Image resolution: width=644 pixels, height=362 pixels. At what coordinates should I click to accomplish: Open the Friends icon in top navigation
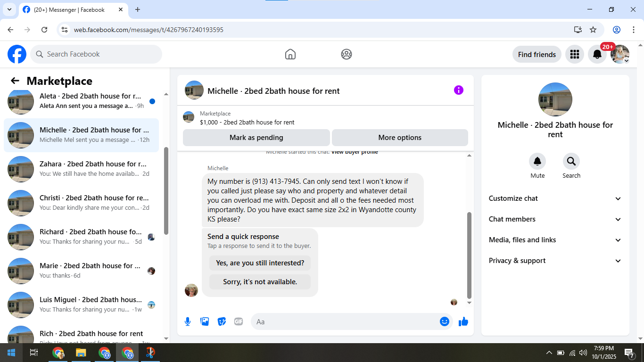(347, 54)
